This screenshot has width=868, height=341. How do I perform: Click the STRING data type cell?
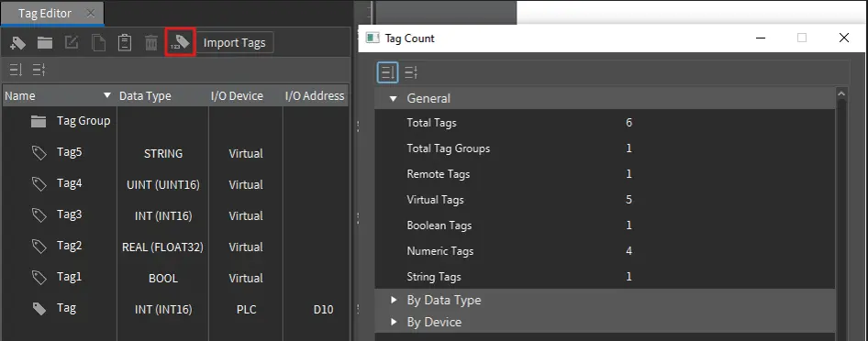click(162, 154)
